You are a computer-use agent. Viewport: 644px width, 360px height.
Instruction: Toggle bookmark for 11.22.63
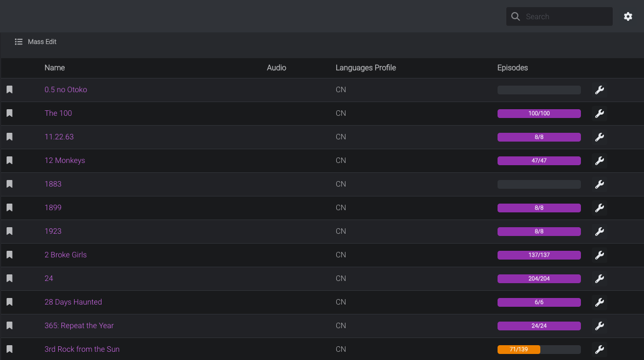[9, 137]
